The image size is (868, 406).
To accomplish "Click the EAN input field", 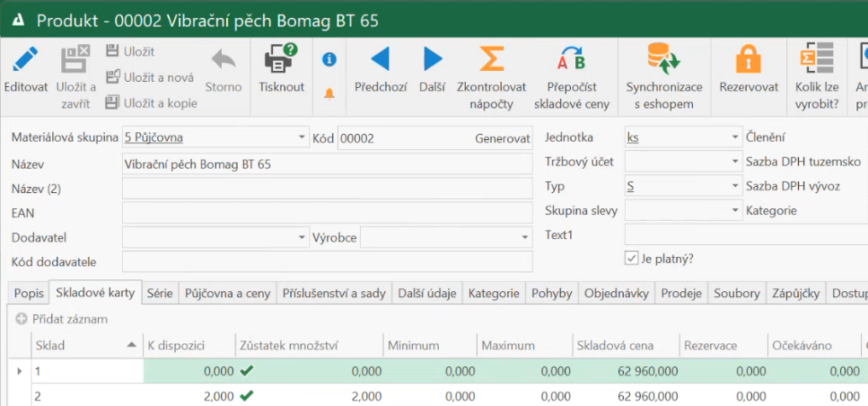I will click(327, 213).
